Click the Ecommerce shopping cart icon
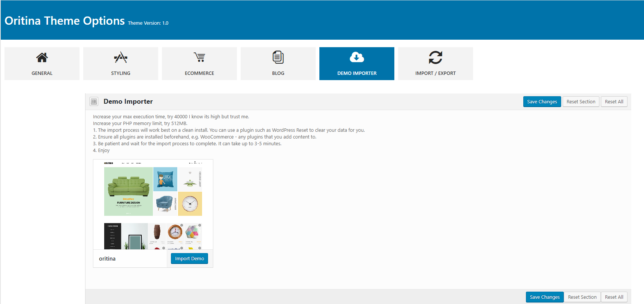 [199, 57]
